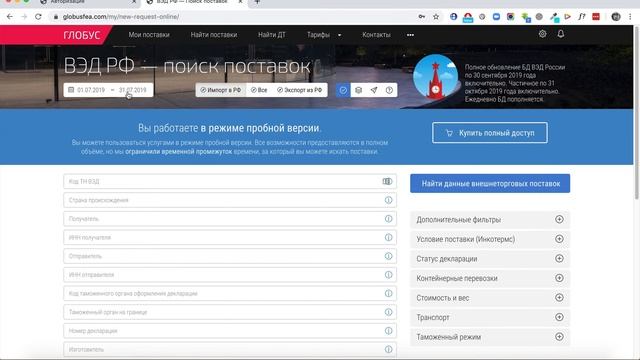Click the page vertical scrollbar

(636, 112)
